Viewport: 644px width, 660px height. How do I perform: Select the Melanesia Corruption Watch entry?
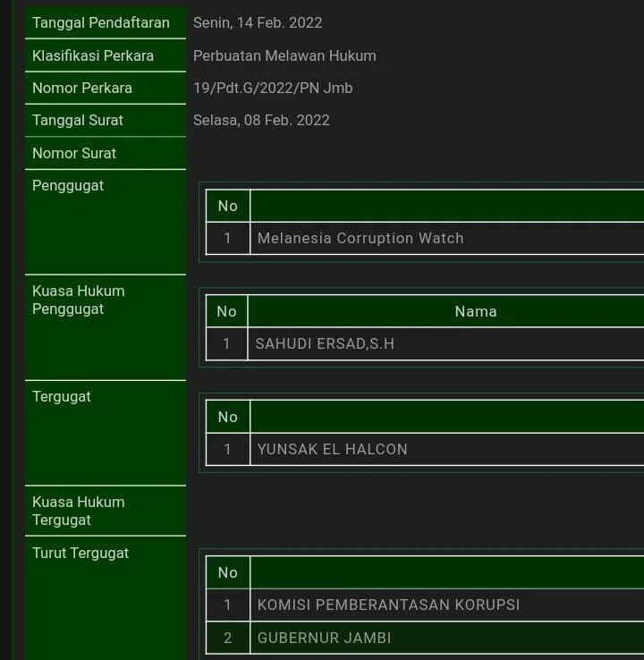(x=360, y=238)
